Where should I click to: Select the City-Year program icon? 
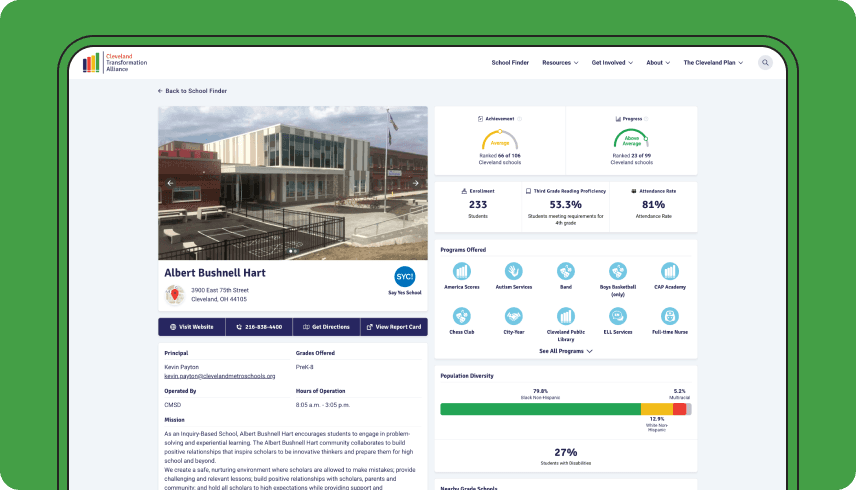[514, 316]
